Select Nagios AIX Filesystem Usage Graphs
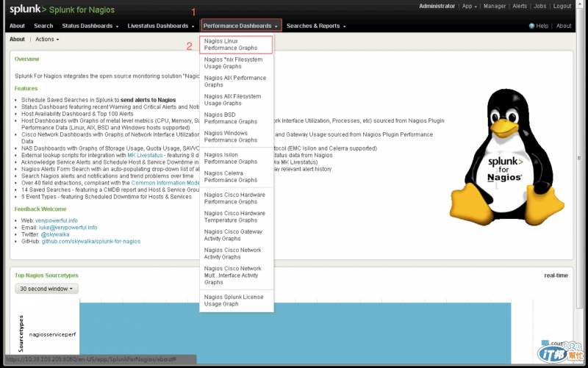The image size is (588, 368). pos(237,100)
